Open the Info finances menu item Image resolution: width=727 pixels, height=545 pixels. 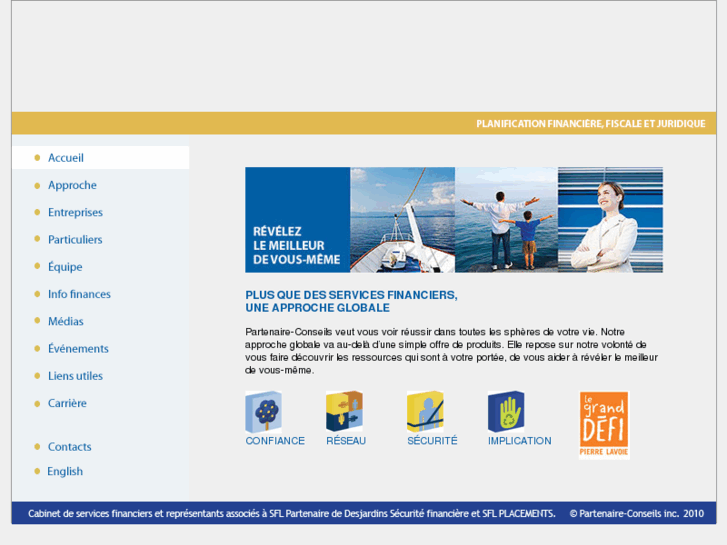point(79,294)
